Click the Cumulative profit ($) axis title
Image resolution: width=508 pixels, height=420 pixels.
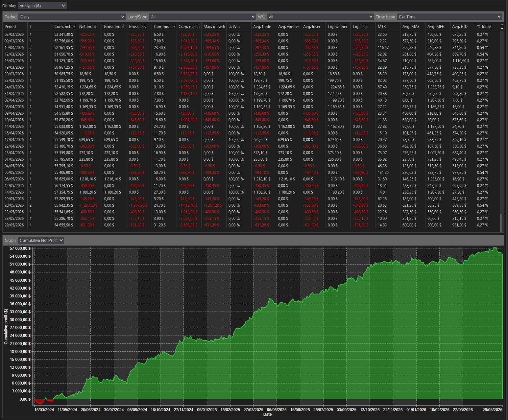pos(6,326)
